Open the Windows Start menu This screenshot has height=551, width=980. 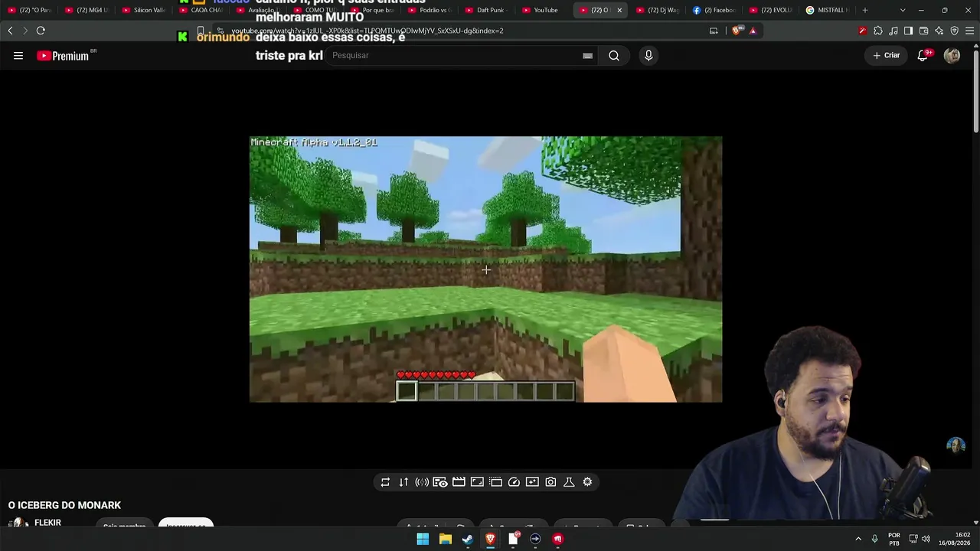click(423, 539)
